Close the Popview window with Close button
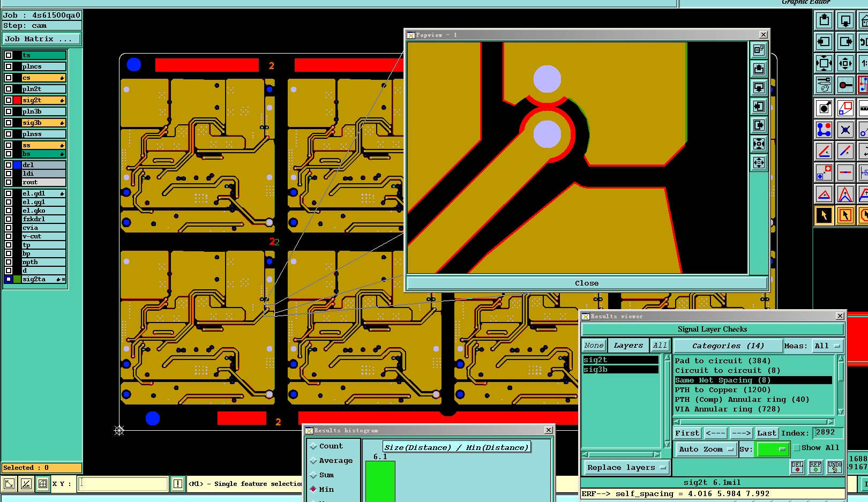This screenshot has width=868, height=502. [x=587, y=283]
